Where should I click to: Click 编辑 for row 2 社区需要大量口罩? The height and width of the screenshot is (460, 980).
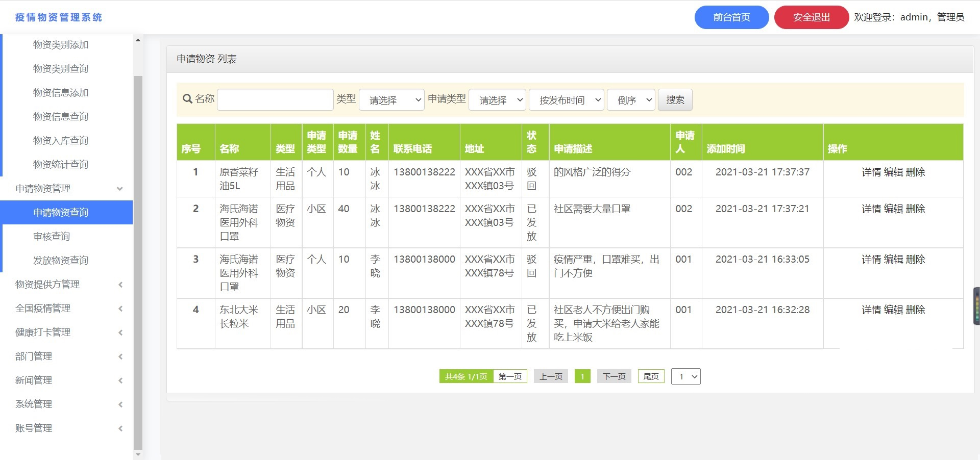[x=893, y=209]
